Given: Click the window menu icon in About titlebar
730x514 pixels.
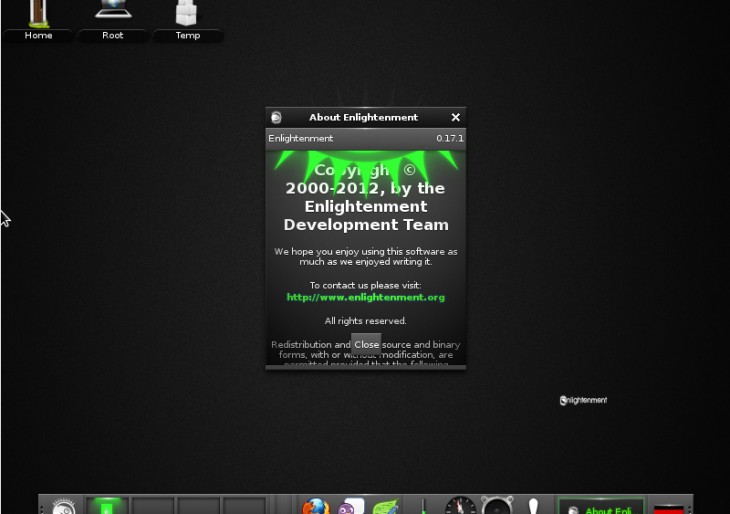Looking at the screenshot, I should click(x=276, y=118).
